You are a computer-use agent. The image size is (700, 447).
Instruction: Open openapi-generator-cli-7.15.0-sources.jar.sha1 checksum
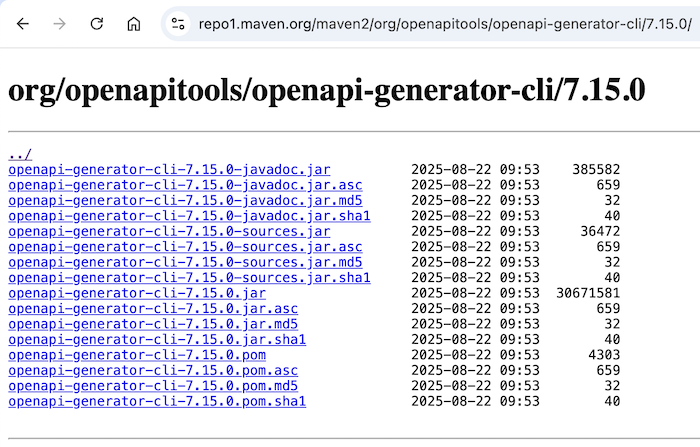189,278
